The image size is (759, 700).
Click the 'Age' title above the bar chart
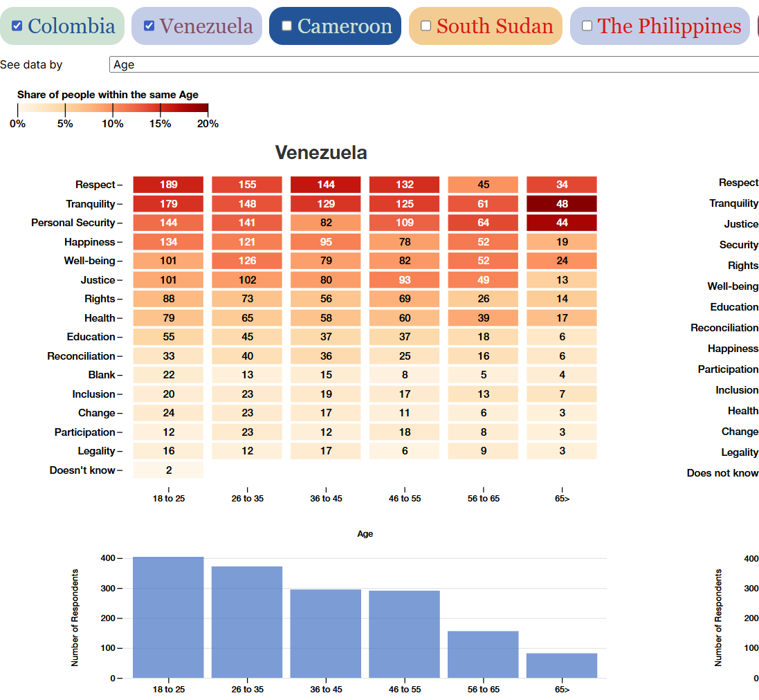pos(365,533)
